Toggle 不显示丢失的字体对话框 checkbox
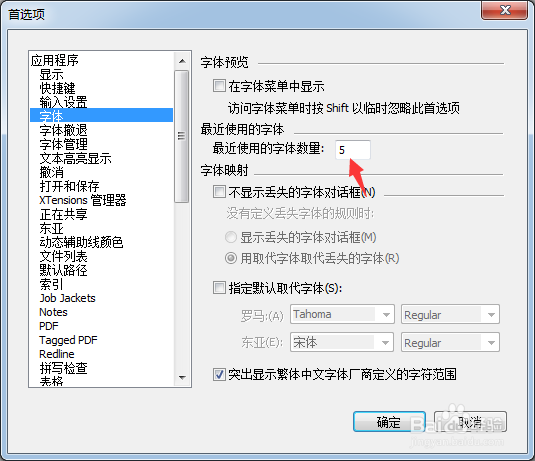 tap(219, 192)
